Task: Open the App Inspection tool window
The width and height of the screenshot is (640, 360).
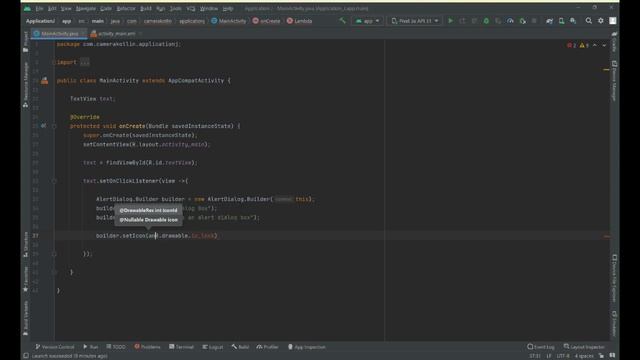Action: [x=307, y=347]
